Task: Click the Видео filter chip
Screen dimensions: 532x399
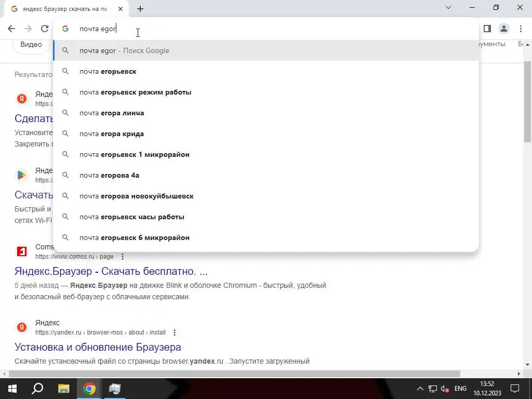Action: point(31,45)
